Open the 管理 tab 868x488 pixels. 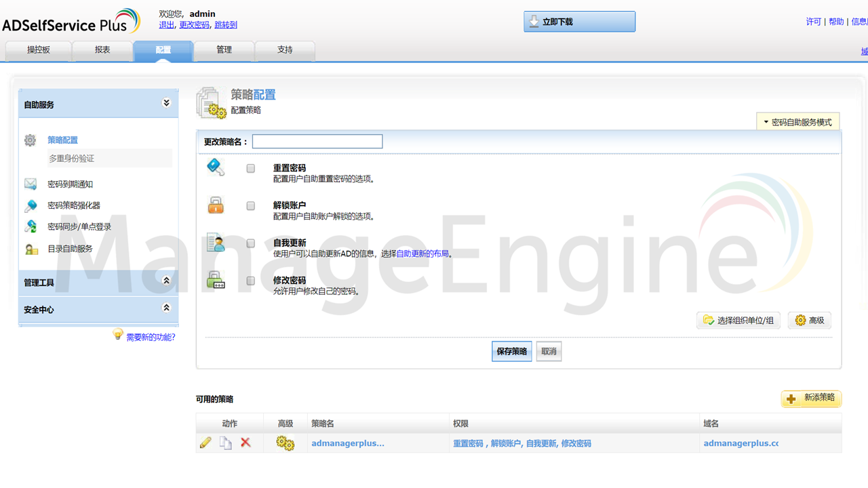(224, 50)
